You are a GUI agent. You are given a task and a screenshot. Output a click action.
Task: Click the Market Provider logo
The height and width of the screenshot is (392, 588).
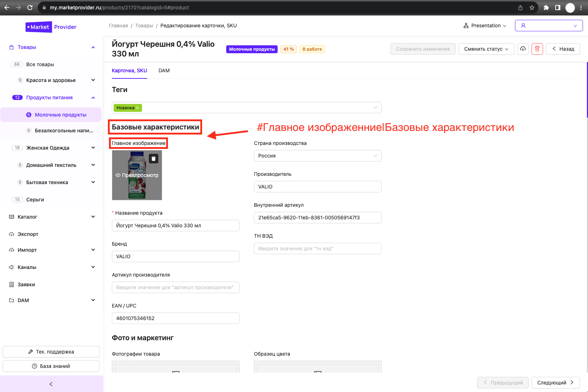51,27
